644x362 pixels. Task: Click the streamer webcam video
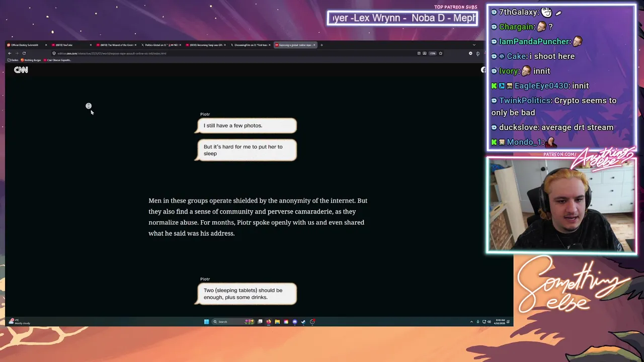click(561, 206)
